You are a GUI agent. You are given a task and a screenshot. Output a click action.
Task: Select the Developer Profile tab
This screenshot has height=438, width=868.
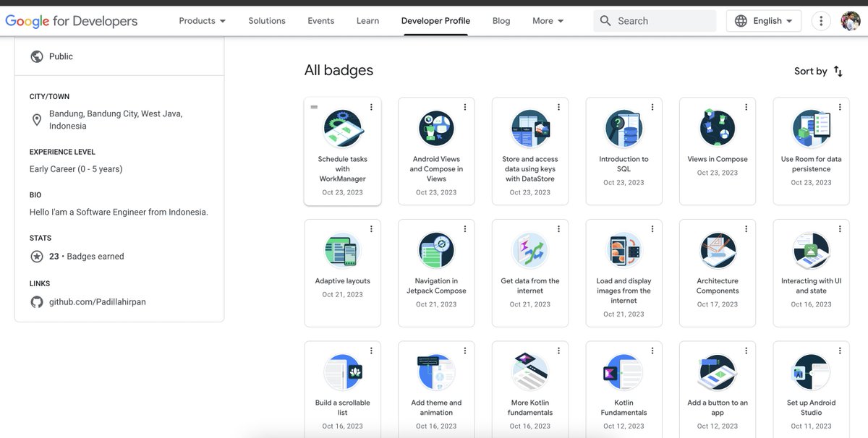(x=435, y=21)
